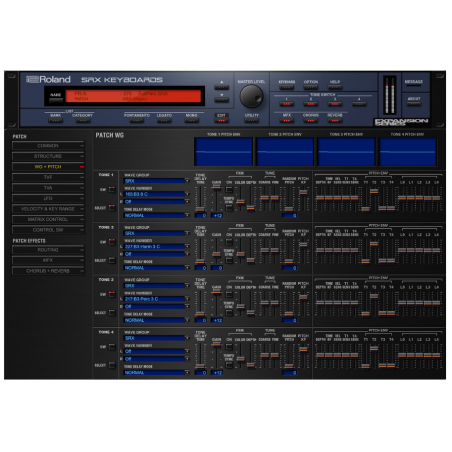Open the VELOCITY & KEY RANGE page
The width and height of the screenshot is (452, 452).
(x=48, y=209)
